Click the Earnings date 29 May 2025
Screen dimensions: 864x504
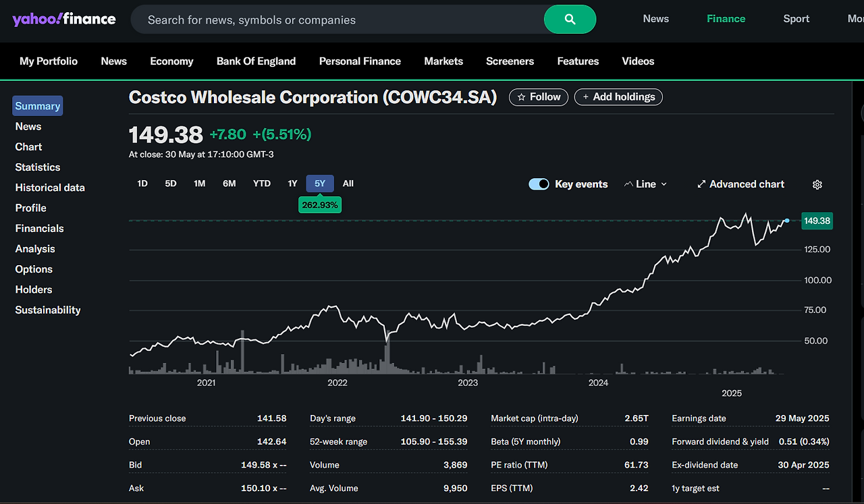click(x=803, y=418)
